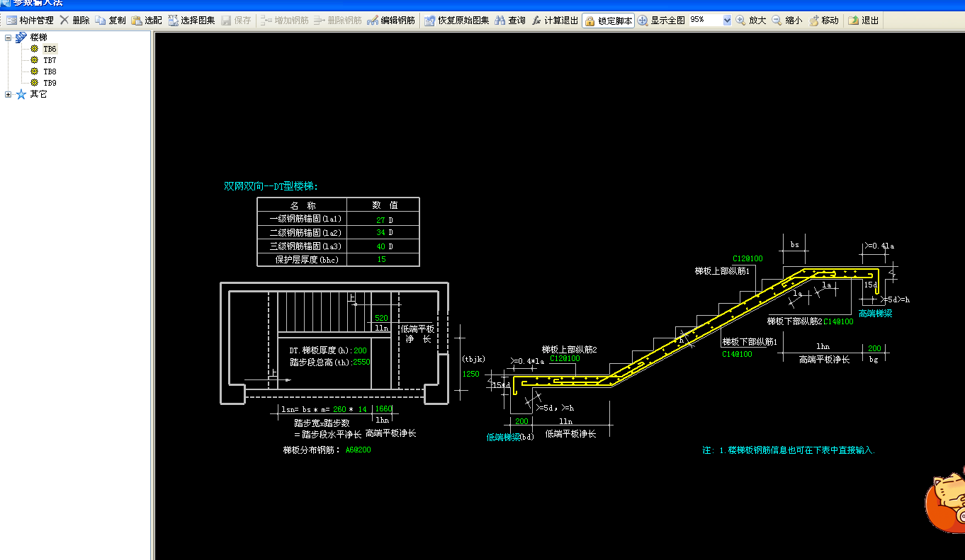Open 选择图集 atlas selection

191,21
